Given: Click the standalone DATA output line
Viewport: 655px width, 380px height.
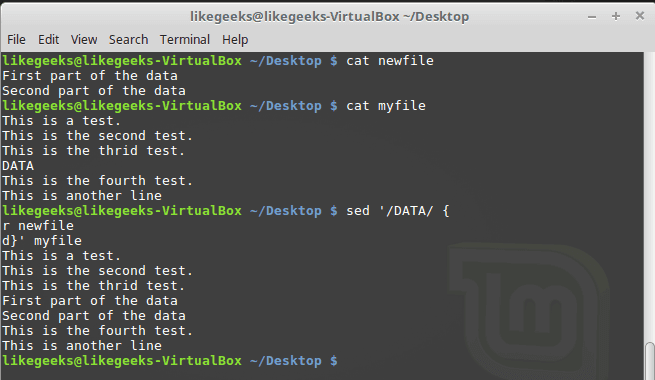Looking at the screenshot, I should 18,166.
